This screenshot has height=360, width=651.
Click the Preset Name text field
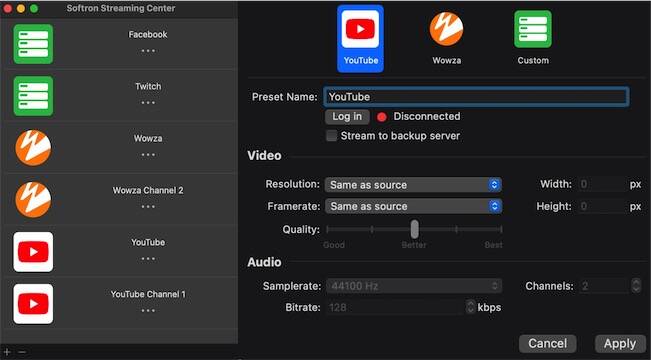tap(476, 97)
